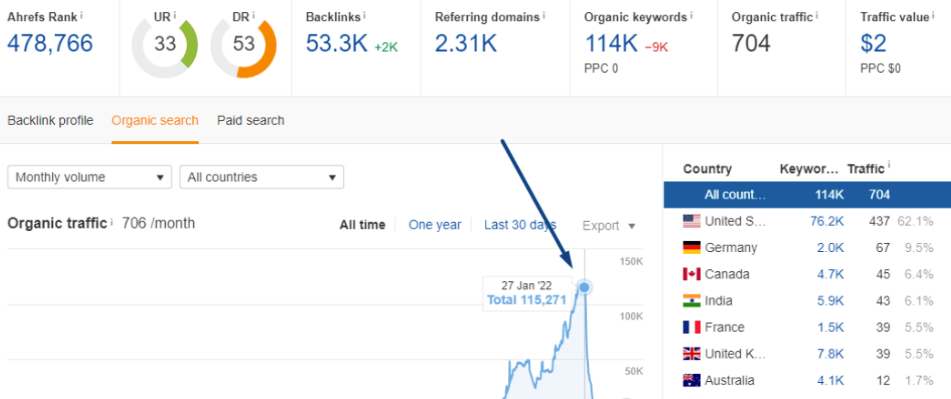
Task: Select the One year time range
Action: (435, 225)
